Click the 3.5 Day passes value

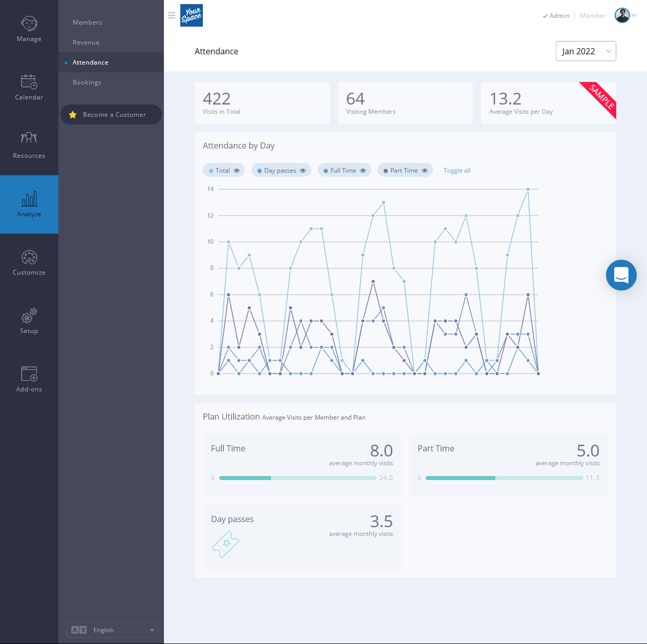click(x=382, y=522)
